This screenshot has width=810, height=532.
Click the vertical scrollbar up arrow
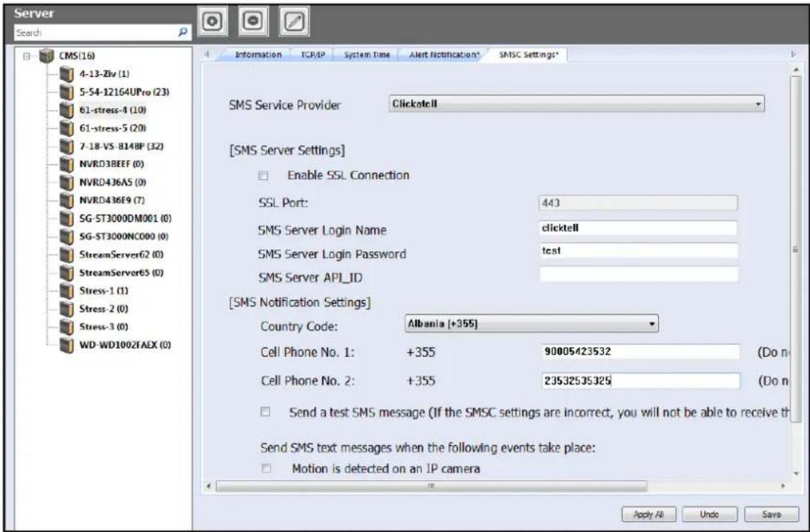[796, 70]
